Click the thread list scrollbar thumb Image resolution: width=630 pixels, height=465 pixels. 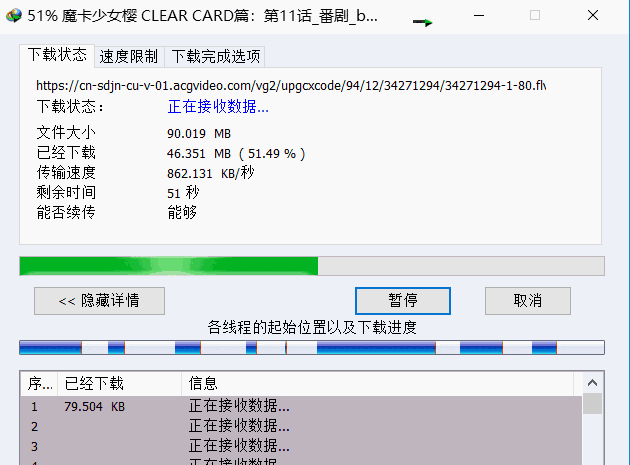[x=592, y=404]
